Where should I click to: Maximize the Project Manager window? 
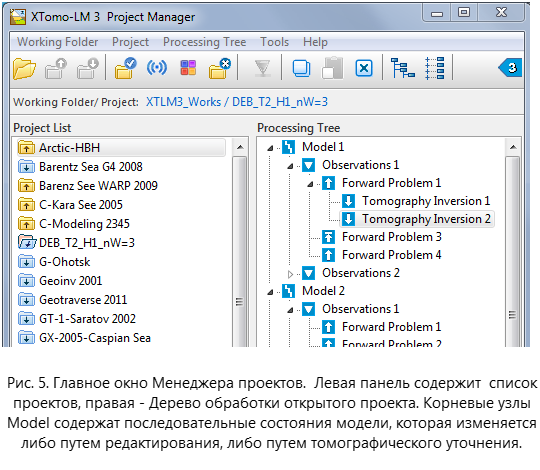tap(464, 13)
